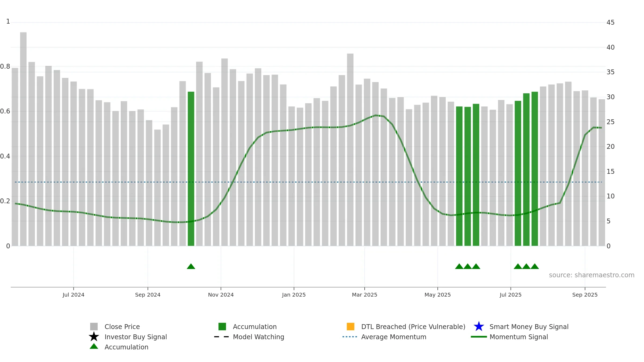Click the last accumulation triangle in July 2025
Image resolution: width=644 pixels, height=362 pixels.
tap(535, 266)
